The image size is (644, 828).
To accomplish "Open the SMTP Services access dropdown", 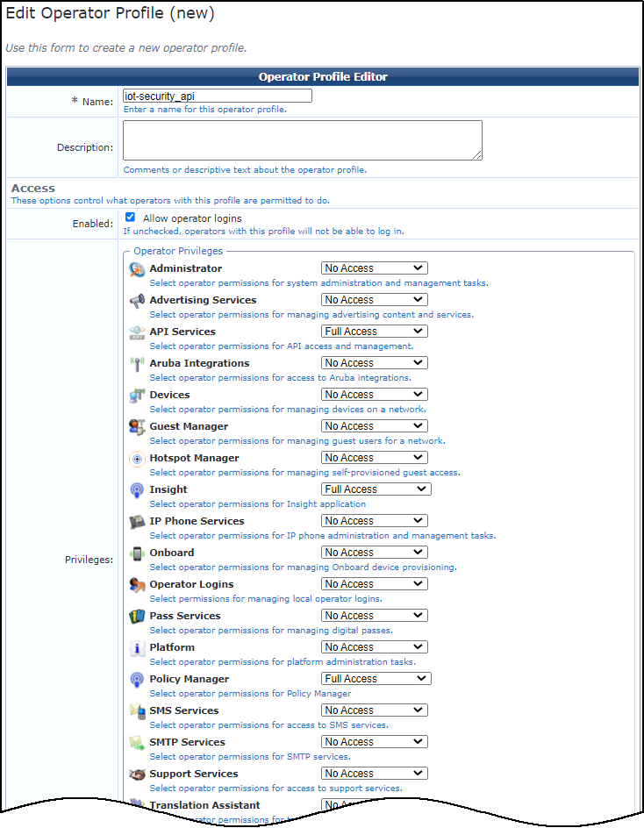I will (x=374, y=742).
